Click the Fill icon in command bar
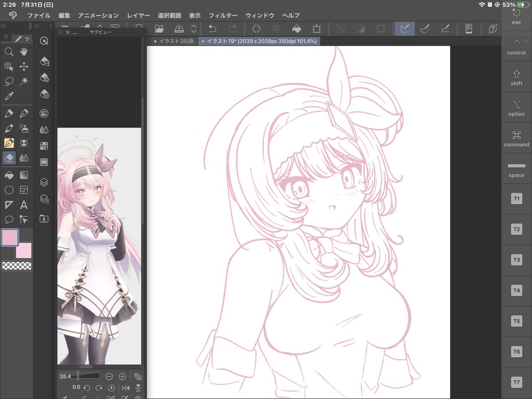 click(x=297, y=29)
